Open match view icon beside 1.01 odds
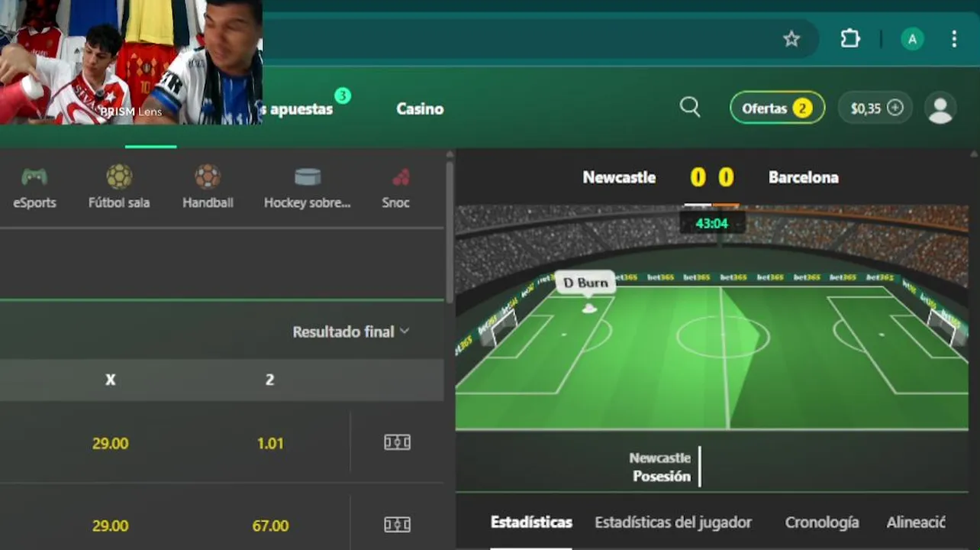This screenshot has width=980, height=550. coord(397,442)
